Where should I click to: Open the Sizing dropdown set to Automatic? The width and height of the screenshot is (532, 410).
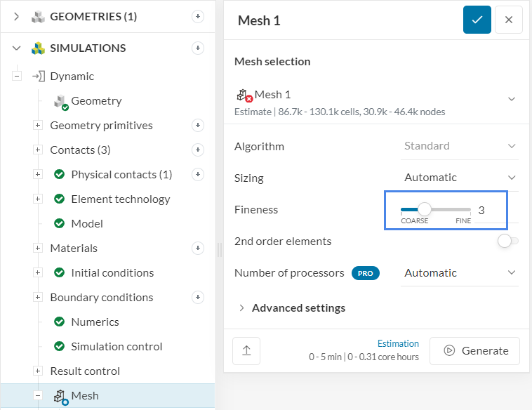(460, 178)
